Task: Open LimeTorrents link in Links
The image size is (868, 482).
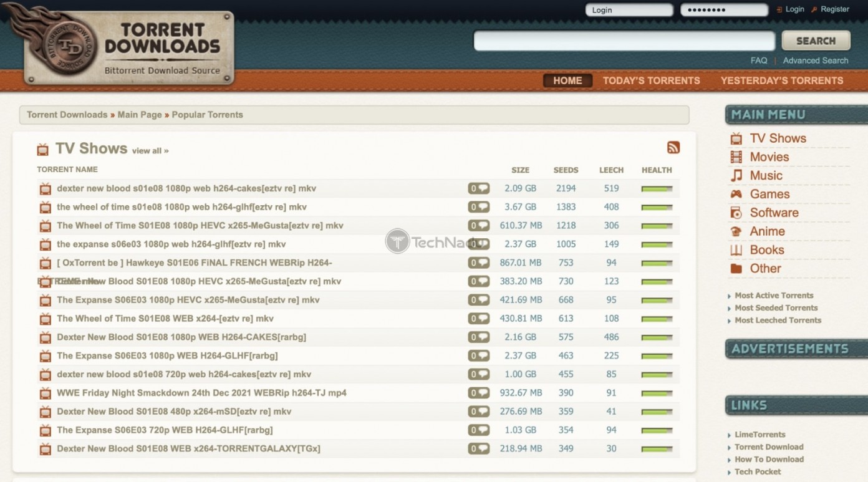Action: (x=759, y=435)
